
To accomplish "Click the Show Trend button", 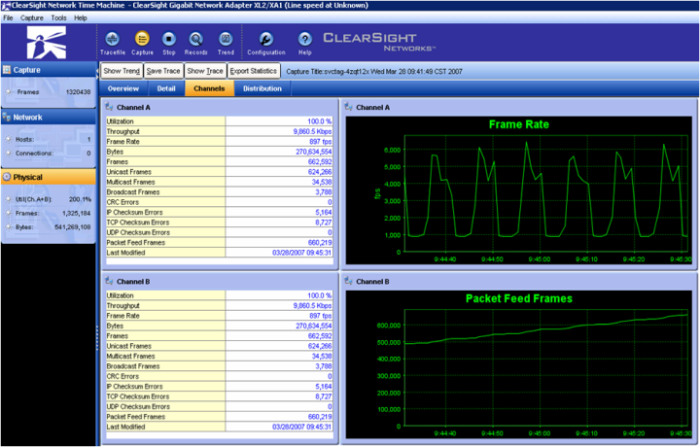I will tap(122, 71).
